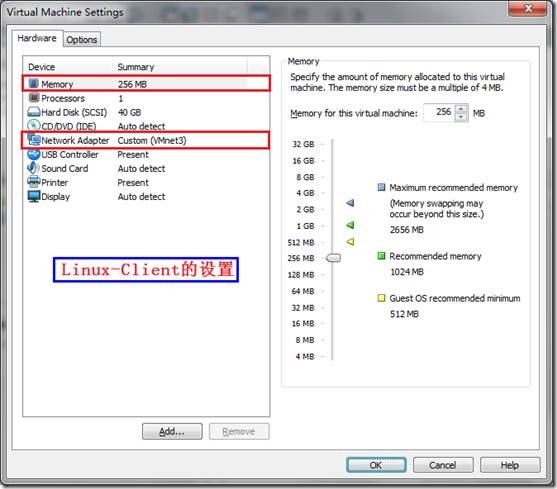
Task: Switch to the Hardware tab
Action: coord(37,38)
